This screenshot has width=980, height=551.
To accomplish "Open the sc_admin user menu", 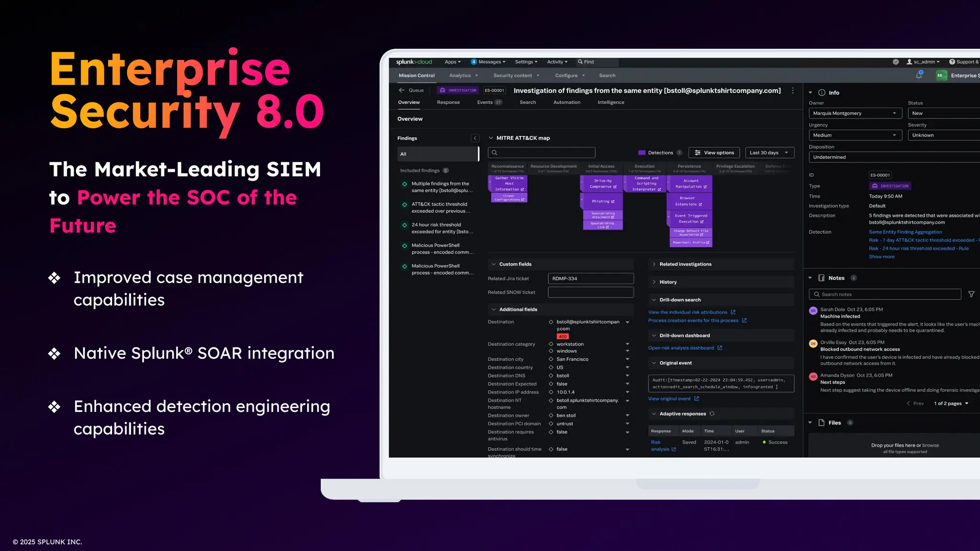I will 923,62.
